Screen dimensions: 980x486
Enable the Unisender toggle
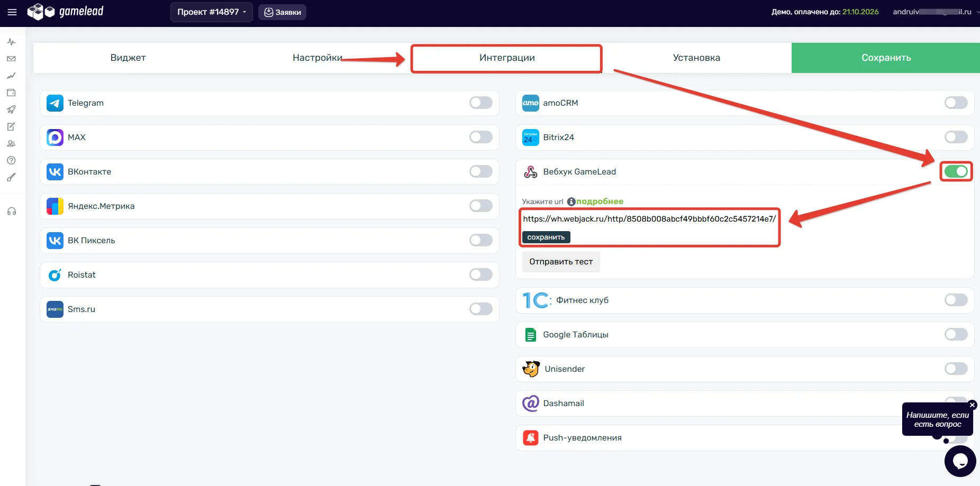956,369
